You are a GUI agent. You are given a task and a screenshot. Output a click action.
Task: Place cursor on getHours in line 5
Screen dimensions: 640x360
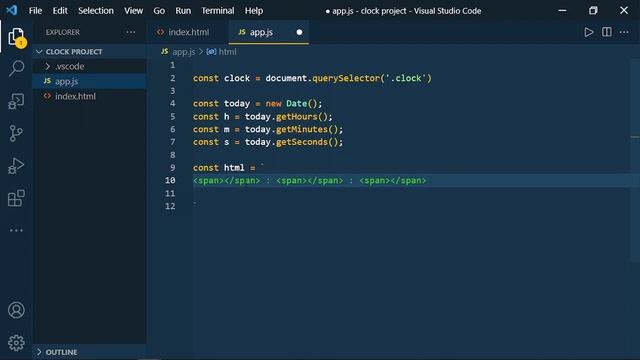coord(297,117)
